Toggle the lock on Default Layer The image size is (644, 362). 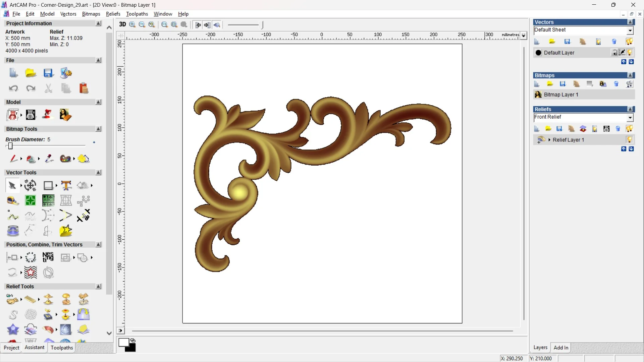pyautogui.click(x=614, y=53)
